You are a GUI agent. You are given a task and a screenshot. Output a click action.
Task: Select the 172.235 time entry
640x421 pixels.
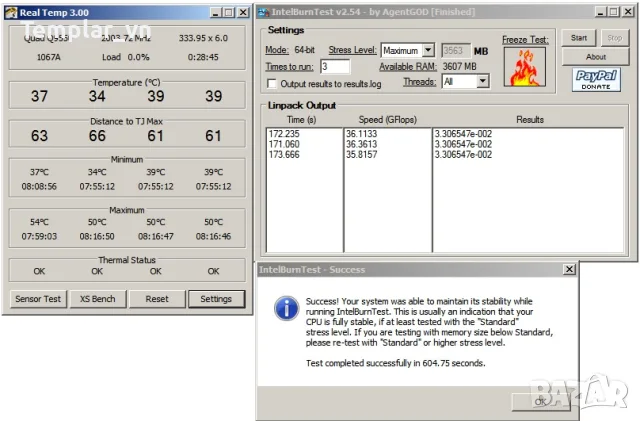[284, 134]
